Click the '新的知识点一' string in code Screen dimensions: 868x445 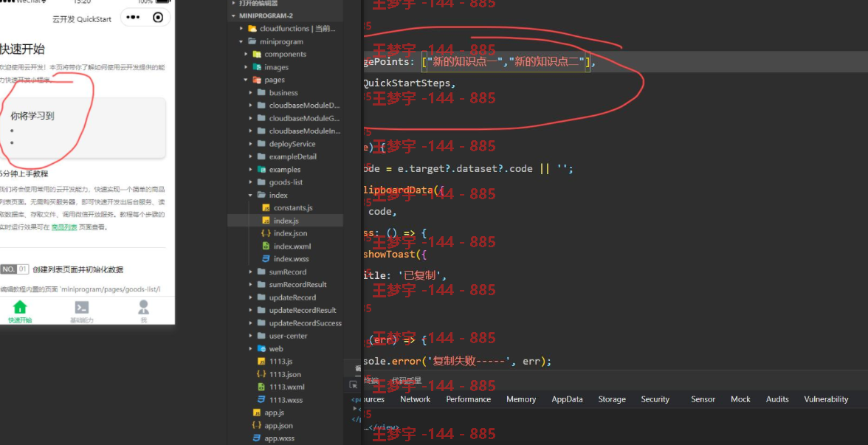point(465,61)
